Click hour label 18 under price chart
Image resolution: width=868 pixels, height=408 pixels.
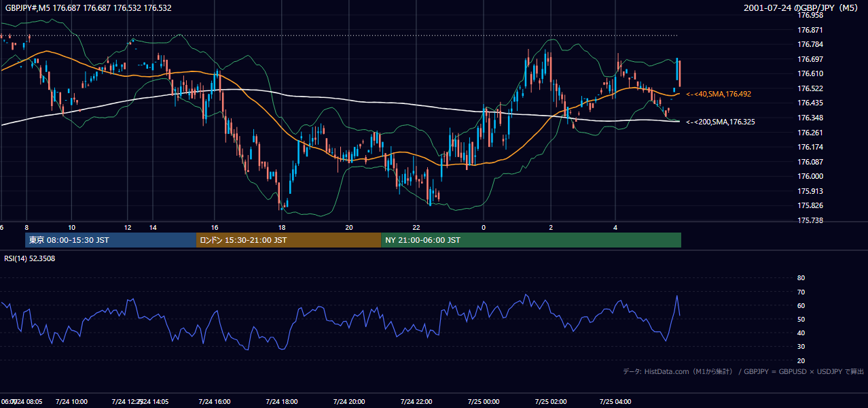pyautogui.click(x=281, y=227)
